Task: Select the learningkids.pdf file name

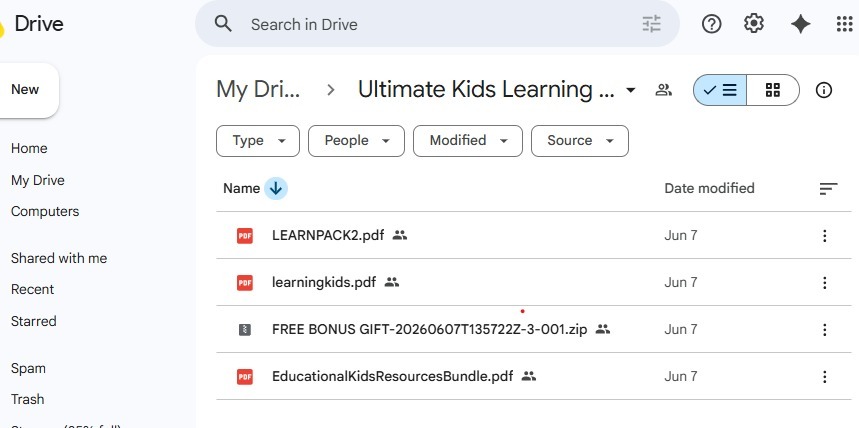Action: [324, 283]
